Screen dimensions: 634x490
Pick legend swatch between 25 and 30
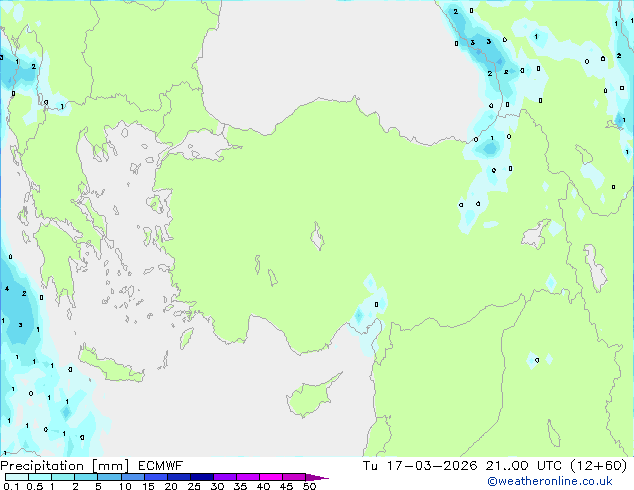[202, 477]
